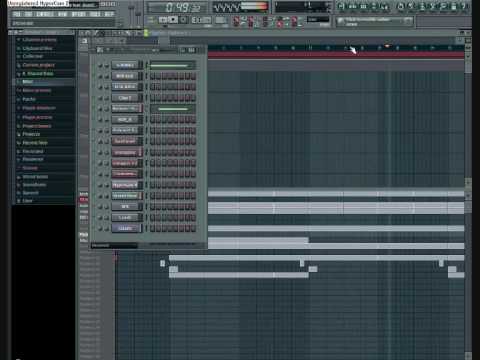Expand the Channel presets browser folder
The width and height of the screenshot is (480, 360).
39,40
